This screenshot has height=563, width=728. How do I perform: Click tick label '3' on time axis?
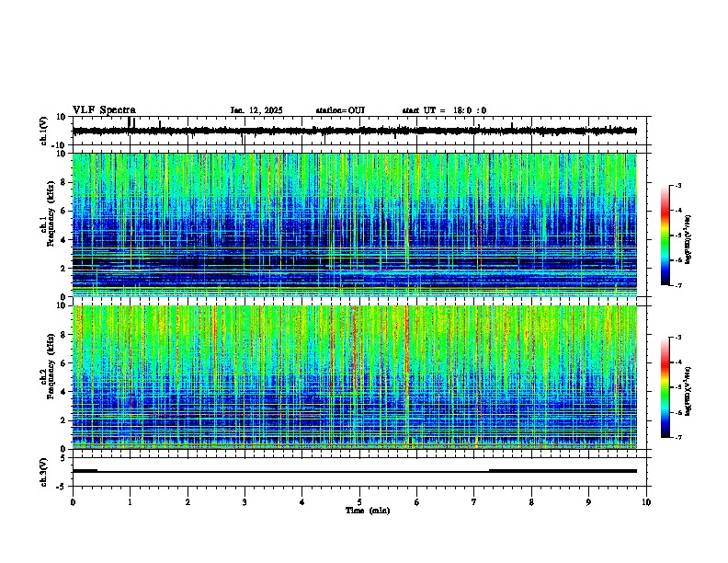coord(245,502)
